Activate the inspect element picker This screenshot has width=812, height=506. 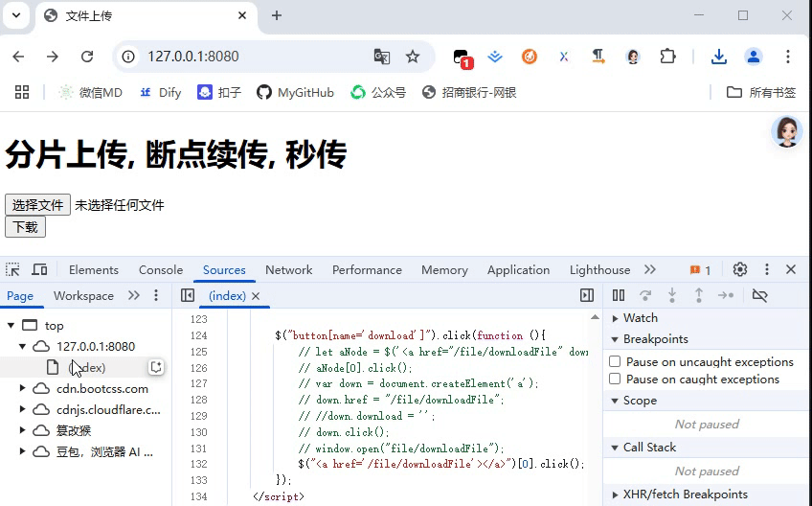[12, 269]
